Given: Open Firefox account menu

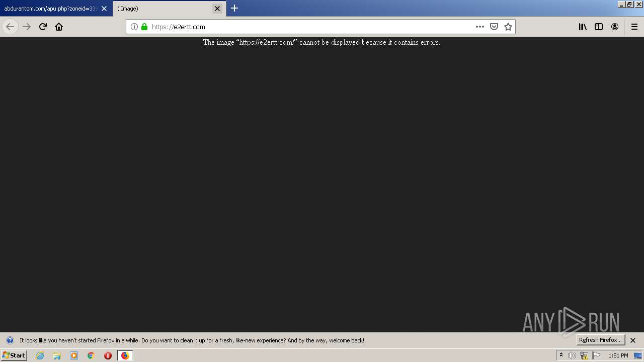Looking at the screenshot, I should click(615, 27).
